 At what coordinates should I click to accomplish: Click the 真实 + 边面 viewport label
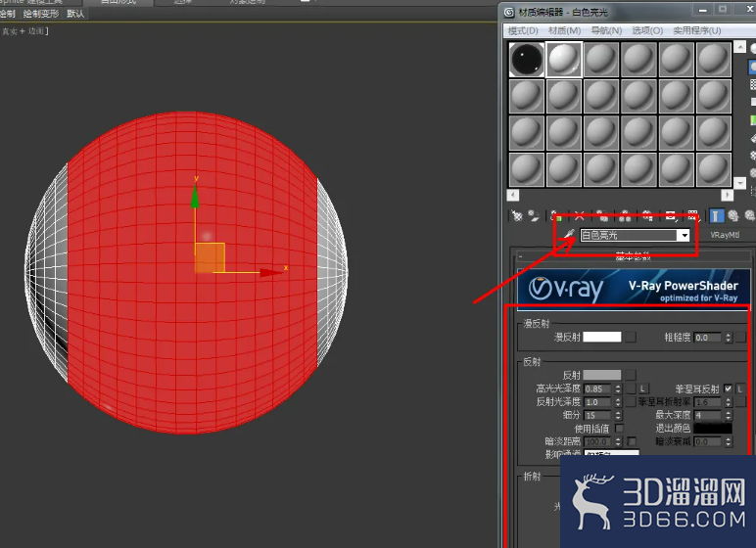24,31
